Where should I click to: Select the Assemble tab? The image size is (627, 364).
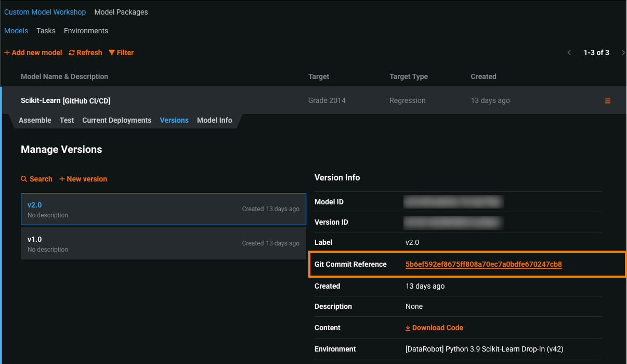tap(35, 120)
